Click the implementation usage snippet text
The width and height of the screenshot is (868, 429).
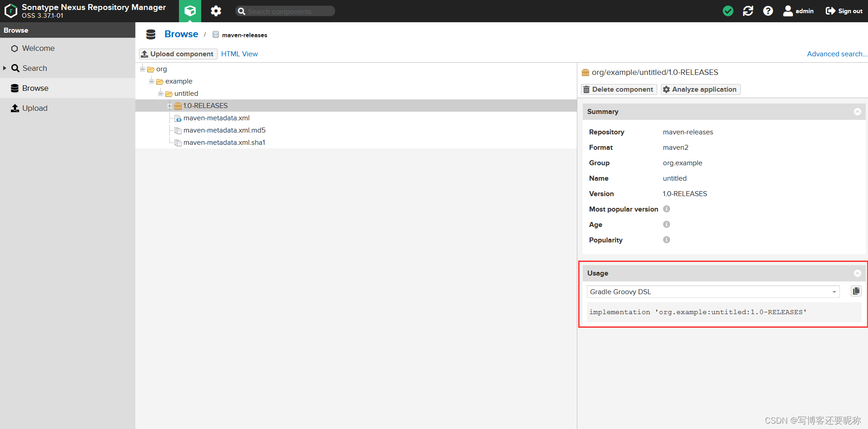click(698, 312)
